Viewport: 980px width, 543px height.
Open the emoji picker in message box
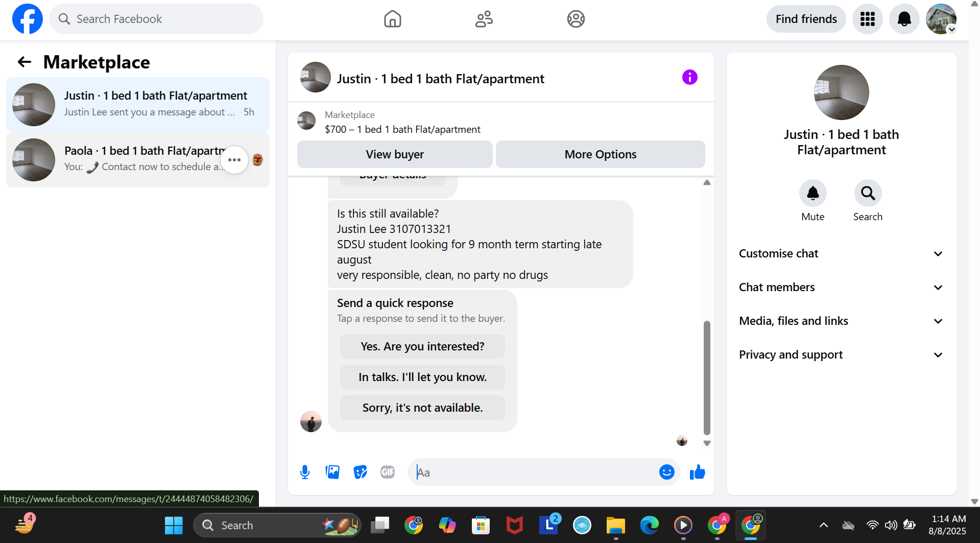tap(666, 472)
